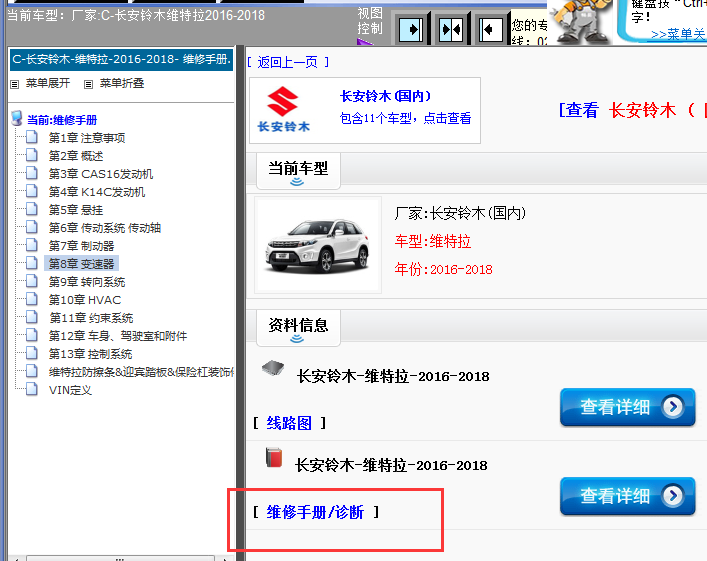Screen dimensions: 707x561
Task: Open 维特拉防擦条&迎宾踏板&保险杠装饰 entry
Action: coord(141,372)
